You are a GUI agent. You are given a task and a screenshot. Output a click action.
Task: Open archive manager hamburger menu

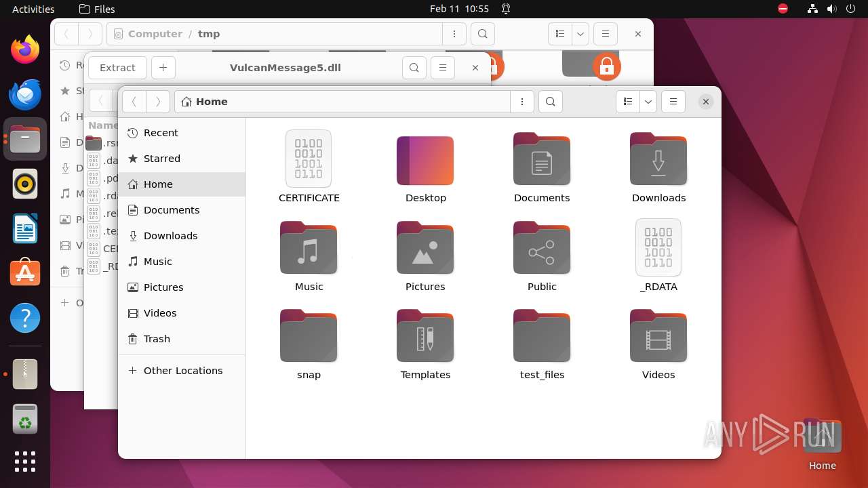tap(443, 68)
